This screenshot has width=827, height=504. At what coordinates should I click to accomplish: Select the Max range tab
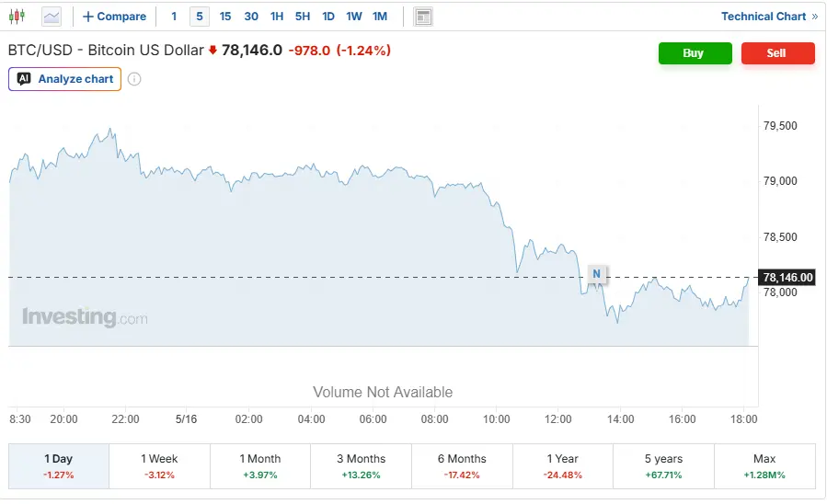[x=764, y=466]
